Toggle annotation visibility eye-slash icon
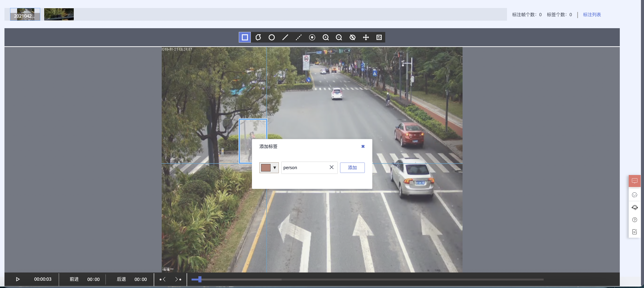 click(x=353, y=37)
